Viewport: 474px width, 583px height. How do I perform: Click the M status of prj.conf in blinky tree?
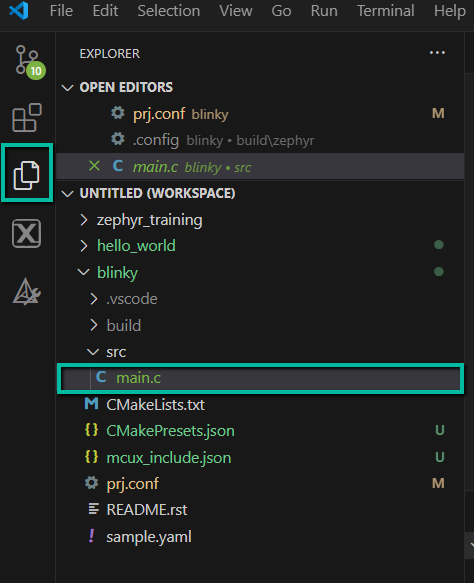click(438, 483)
